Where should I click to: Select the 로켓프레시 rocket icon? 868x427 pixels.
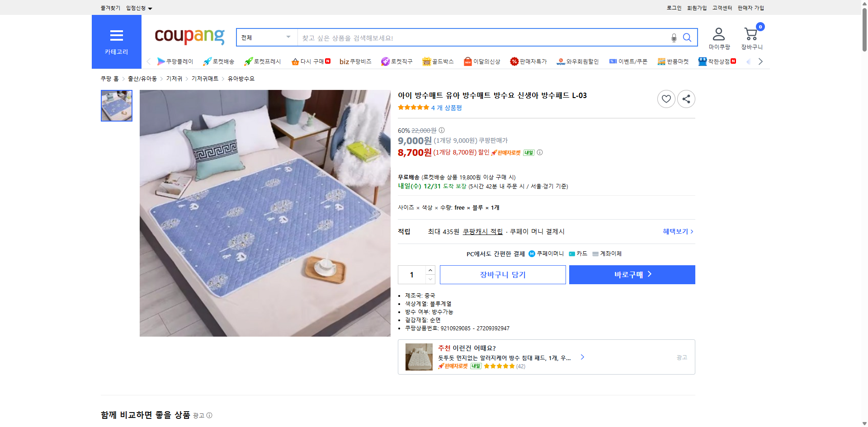click(248, 61)
